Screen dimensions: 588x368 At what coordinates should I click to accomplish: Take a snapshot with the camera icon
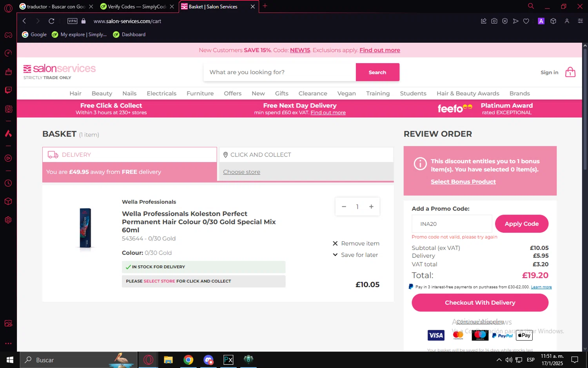click(x=494, y=21)
